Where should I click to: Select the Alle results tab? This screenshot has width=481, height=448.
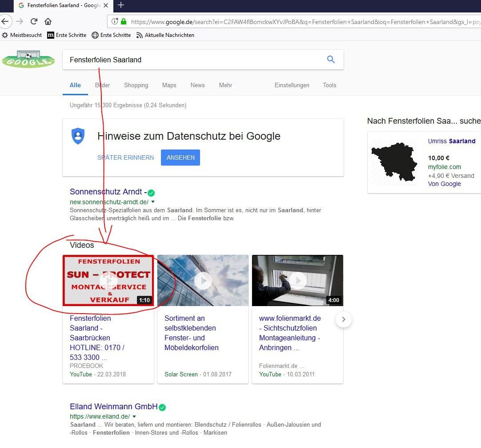pyautogui.click(x=75, y=85)
